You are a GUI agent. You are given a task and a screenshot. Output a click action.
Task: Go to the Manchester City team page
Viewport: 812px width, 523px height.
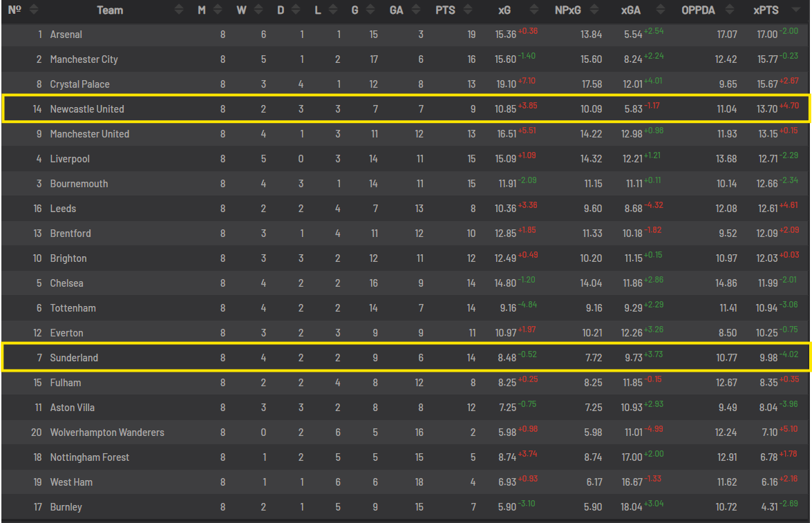(x=84, y=59)
